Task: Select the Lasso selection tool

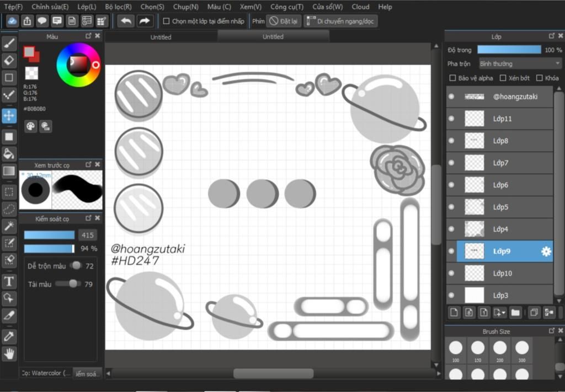Action: click(x=9, y=209)
